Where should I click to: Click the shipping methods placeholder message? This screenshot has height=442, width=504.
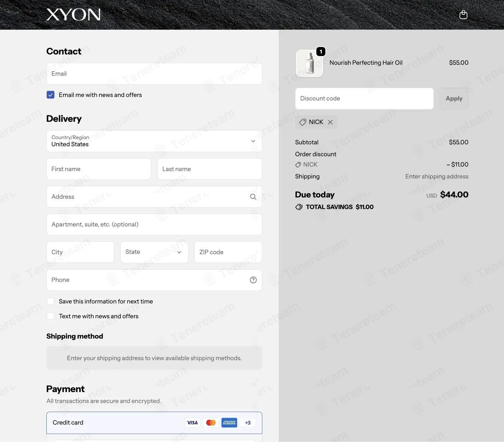coord(154,358)
